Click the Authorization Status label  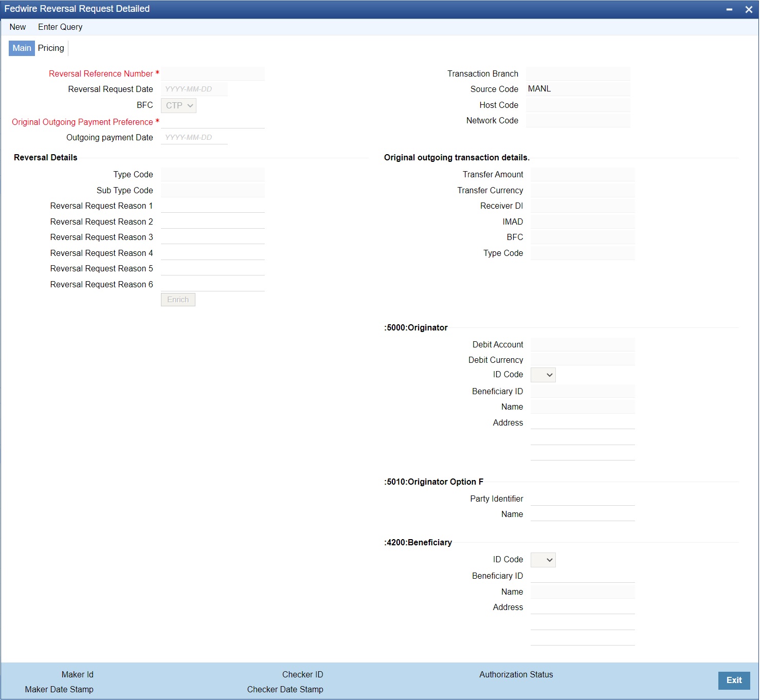point(516,674)
